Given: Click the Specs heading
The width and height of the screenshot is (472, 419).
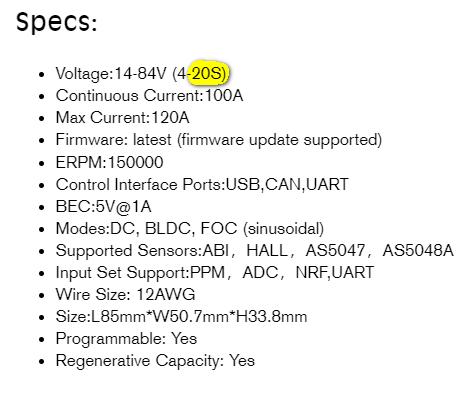Looking at the screenshot, I should point(56,22).
